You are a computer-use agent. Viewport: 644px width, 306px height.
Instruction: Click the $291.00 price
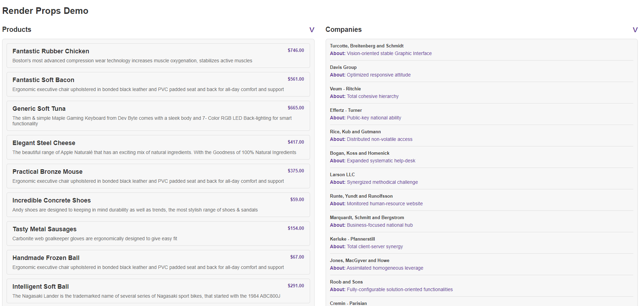[296, 286]
